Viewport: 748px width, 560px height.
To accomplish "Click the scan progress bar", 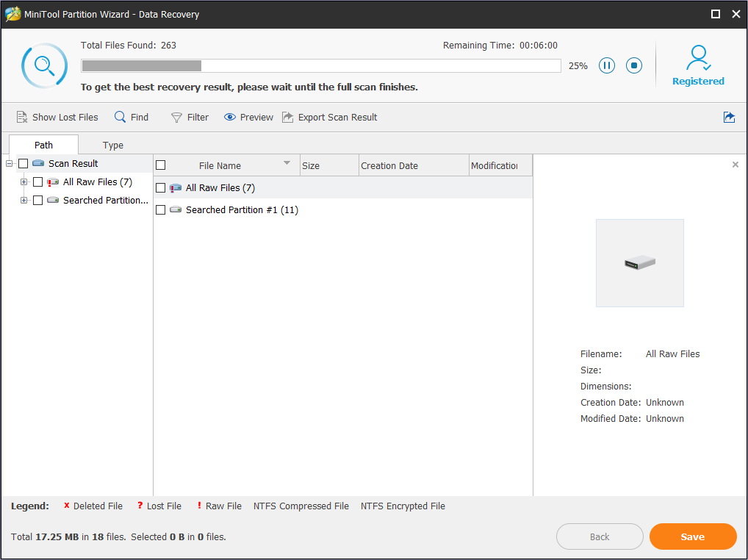I will (x=321, y=66).
